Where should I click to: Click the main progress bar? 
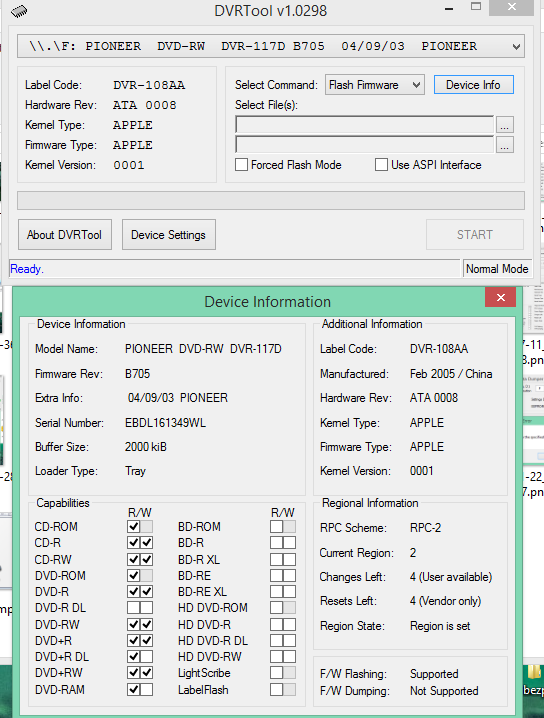pos(271,201)
